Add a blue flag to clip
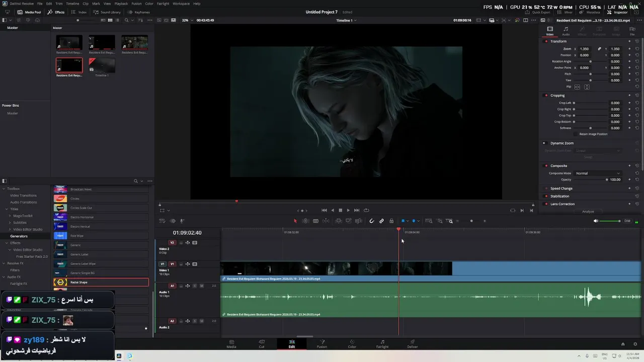Viewport: 644px width, 362px height. pos(403,221)
